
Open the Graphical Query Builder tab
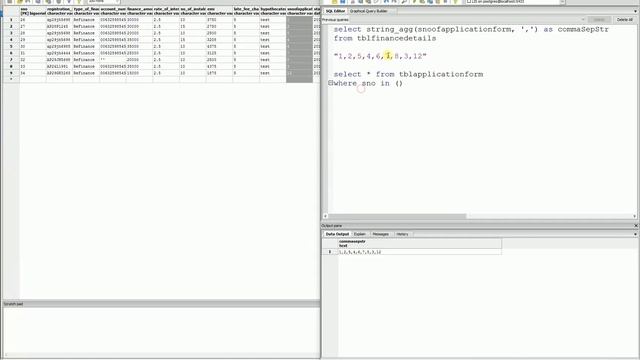pyautogui.click(x=369, y=11)
